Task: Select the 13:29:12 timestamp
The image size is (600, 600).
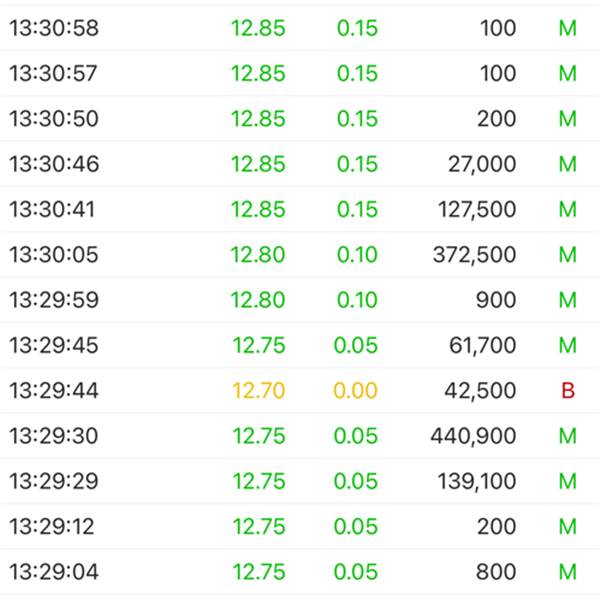Action: coord(52,527)
